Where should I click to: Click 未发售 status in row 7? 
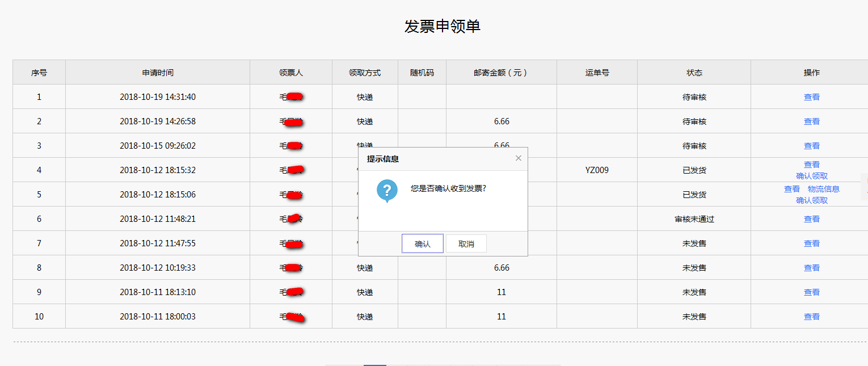pyautogui.click(x=694, y=243)
